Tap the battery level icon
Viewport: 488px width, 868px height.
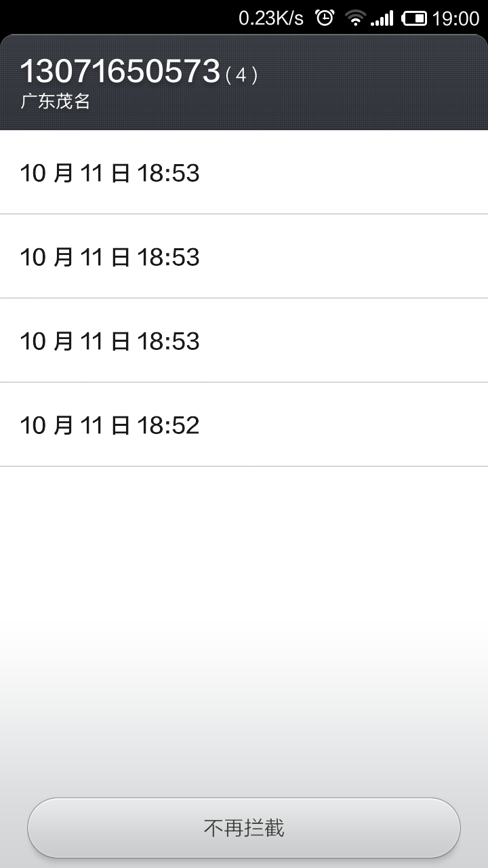coord(414,18)
